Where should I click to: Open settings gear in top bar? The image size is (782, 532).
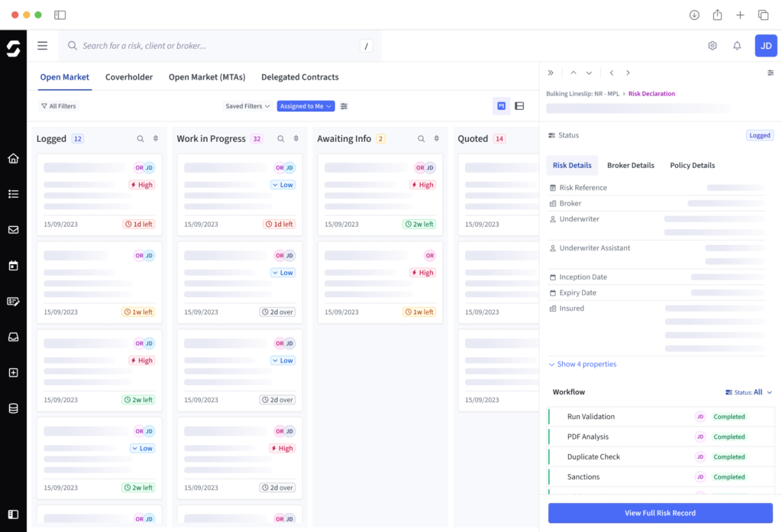click(x=713, y=46)
